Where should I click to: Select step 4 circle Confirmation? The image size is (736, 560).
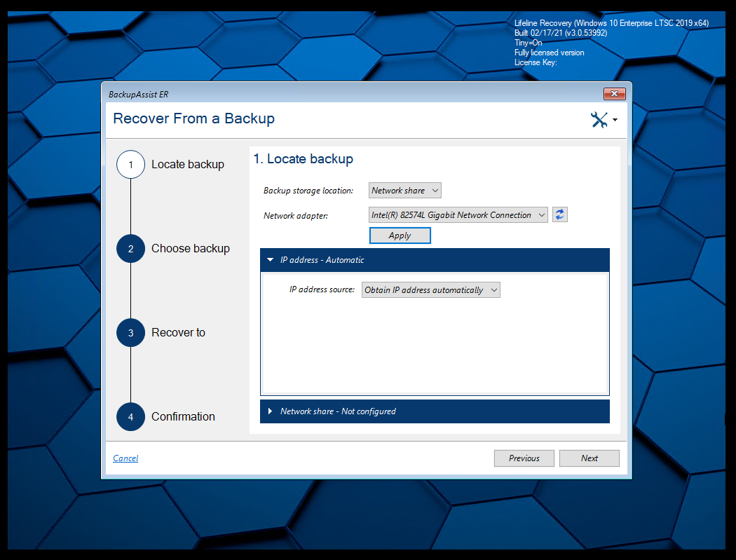point(130,417)
